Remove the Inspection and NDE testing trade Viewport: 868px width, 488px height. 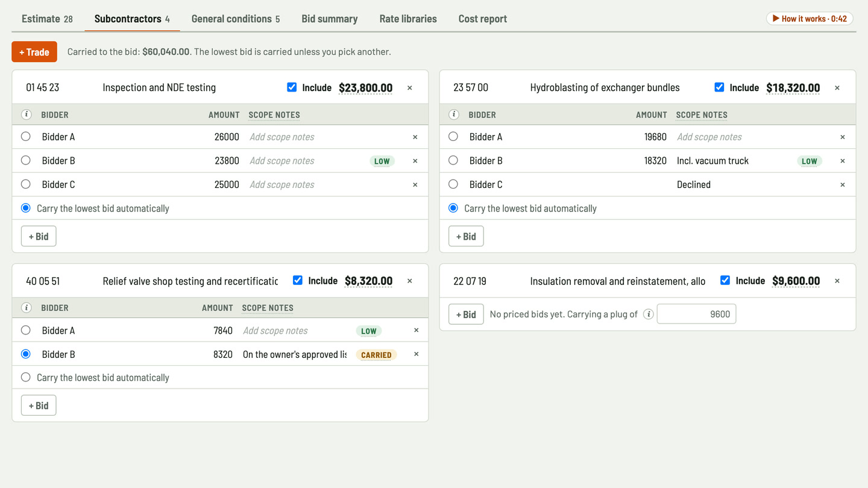(410, 88)
